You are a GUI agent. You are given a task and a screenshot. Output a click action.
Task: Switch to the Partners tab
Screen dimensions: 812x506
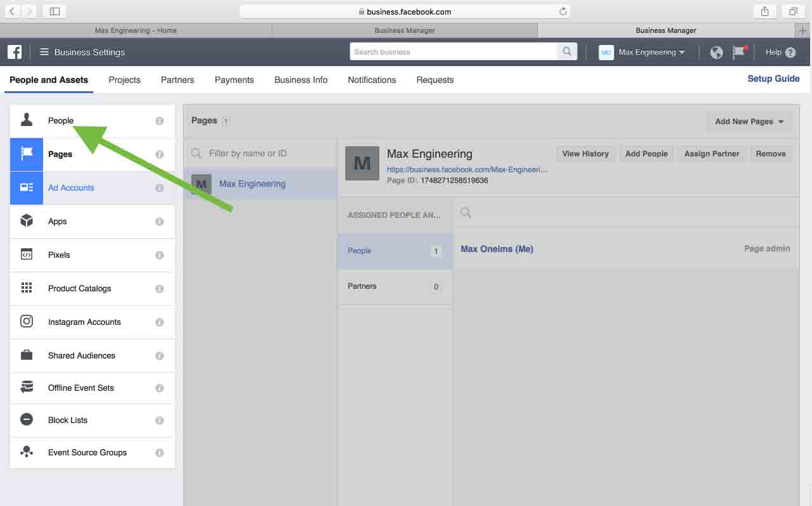[x=177, y=80]
